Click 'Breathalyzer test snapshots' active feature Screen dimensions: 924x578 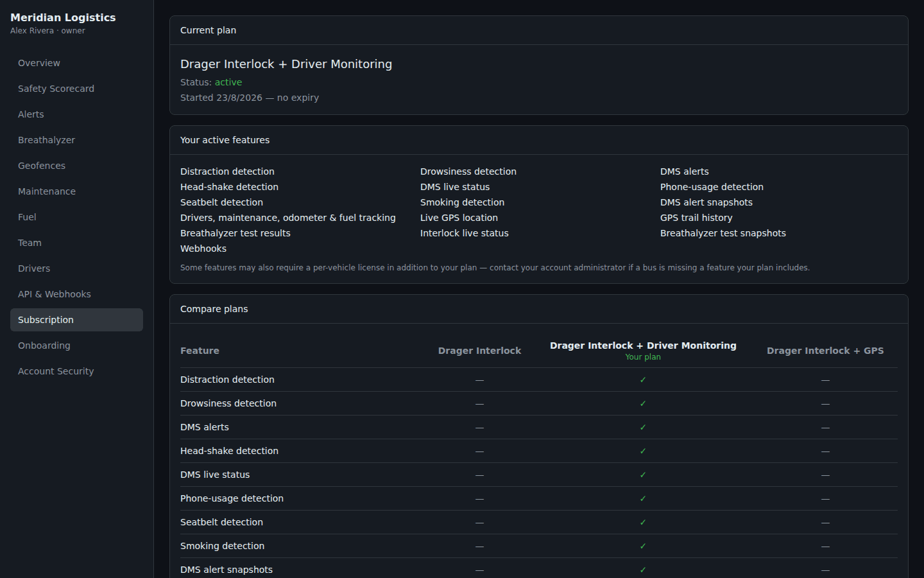coord(723,233)
